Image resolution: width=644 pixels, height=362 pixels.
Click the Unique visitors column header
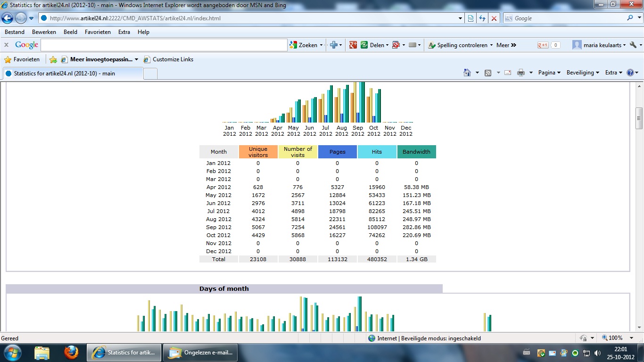point(258,152)
